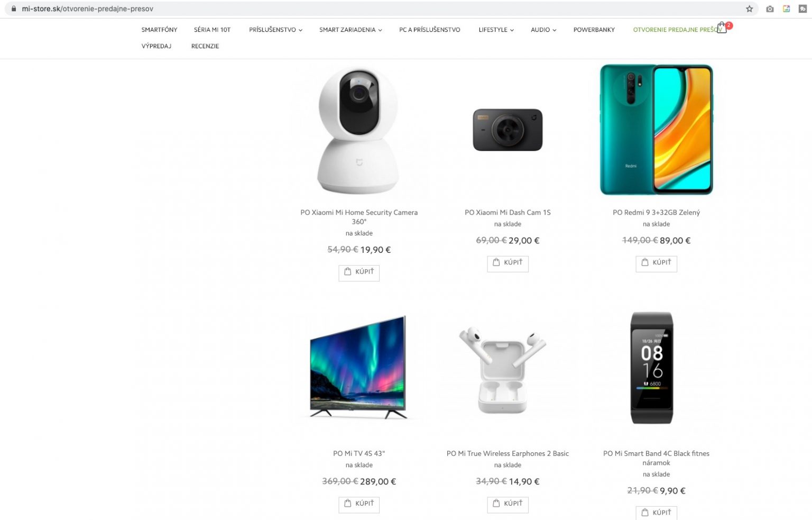Buy the Mi Home Security Camera 360°
Image resolution: width=812 pixels, height=520 pixels.
(359, 272)
